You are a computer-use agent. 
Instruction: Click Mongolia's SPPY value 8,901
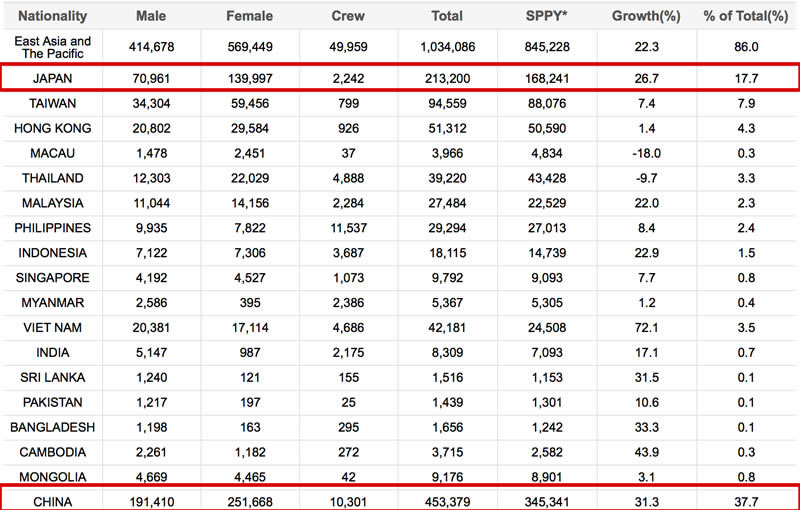547,477
